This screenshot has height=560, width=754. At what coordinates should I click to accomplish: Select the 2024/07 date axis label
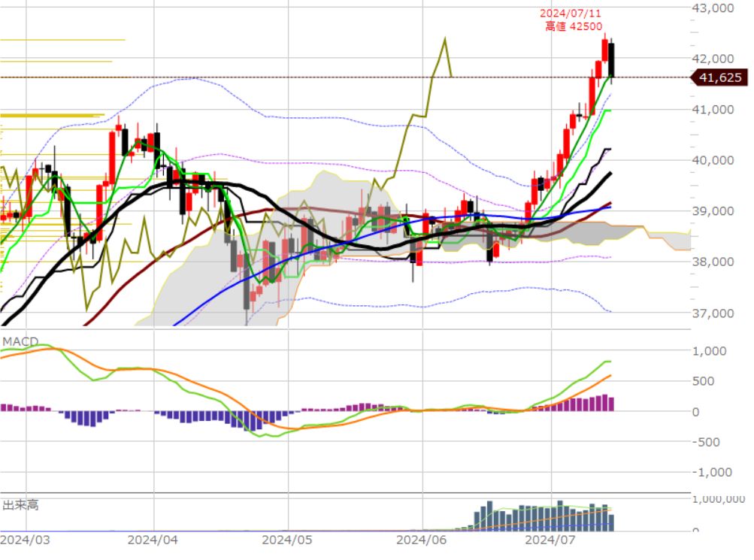coord(550,540)
